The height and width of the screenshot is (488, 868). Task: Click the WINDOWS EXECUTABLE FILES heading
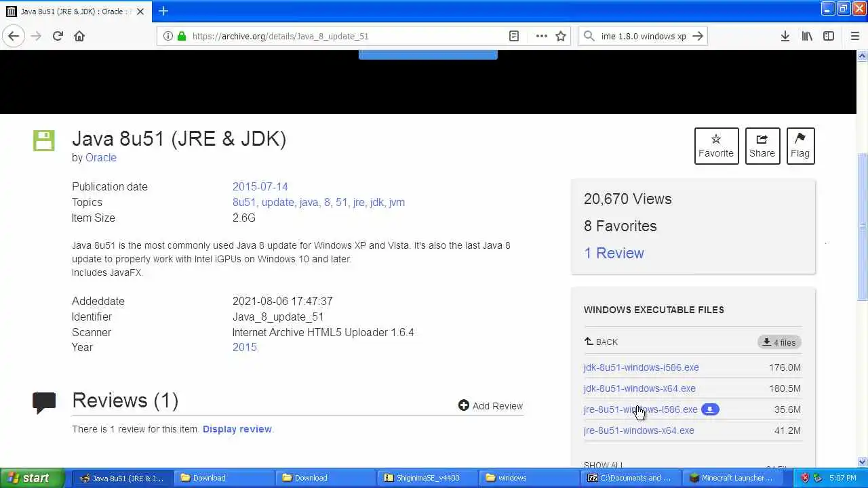pyautogui.click(x=654, y=310)
